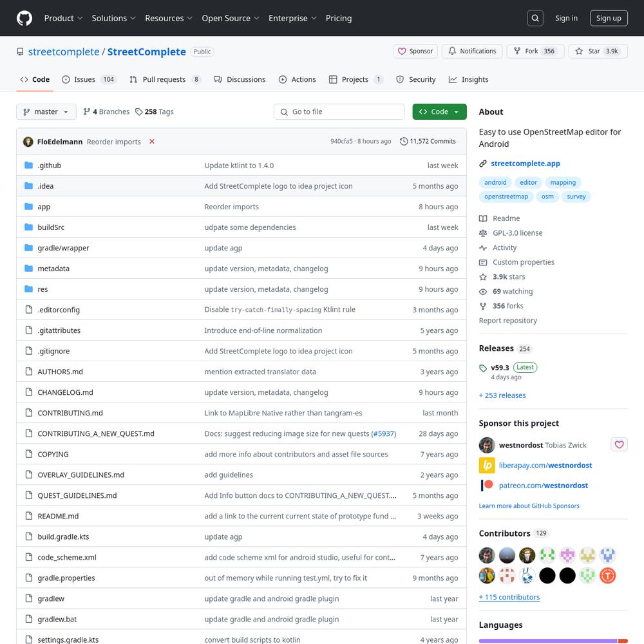Viewport: 644px width, 644px height.
Task: Switch to the Issues tab
Action: pos(89,79)
